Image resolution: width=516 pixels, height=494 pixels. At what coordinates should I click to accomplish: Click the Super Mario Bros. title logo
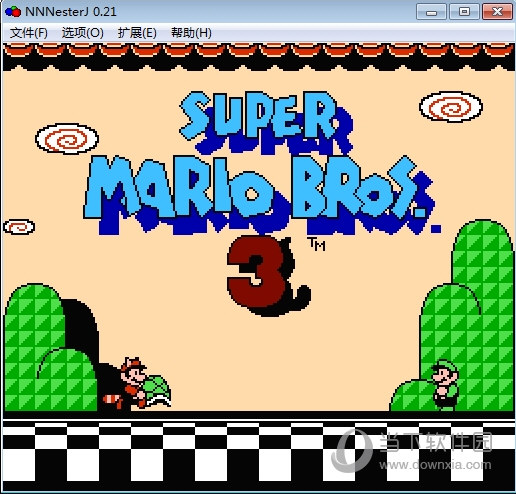262,163
